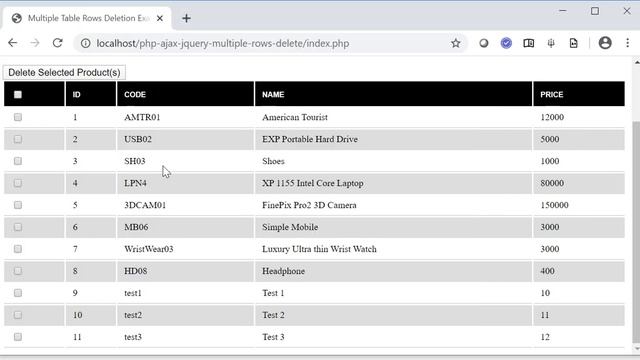This screenshot has width=640, height=360.
Task: Maximize the browser window
Action: (x=595, y=11)
